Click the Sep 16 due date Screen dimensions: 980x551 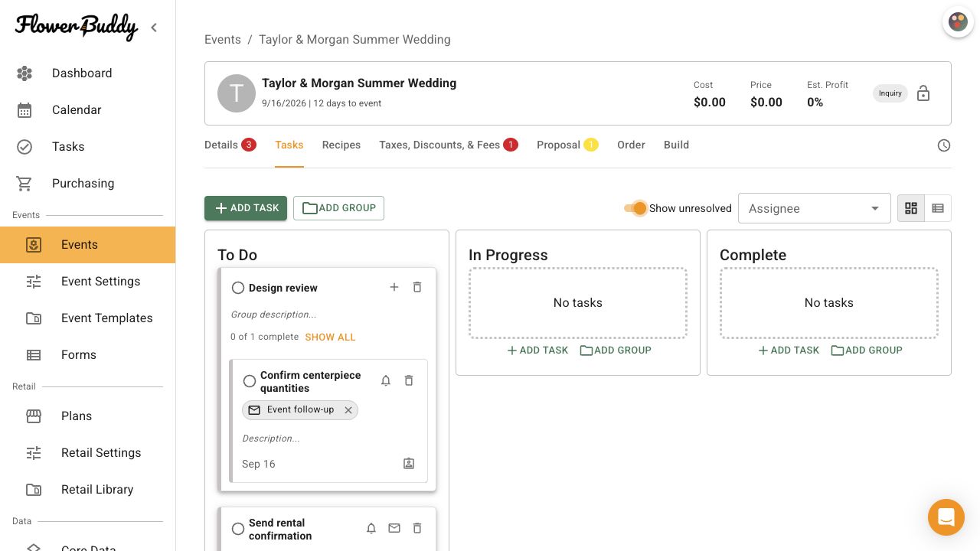(259, 464)
